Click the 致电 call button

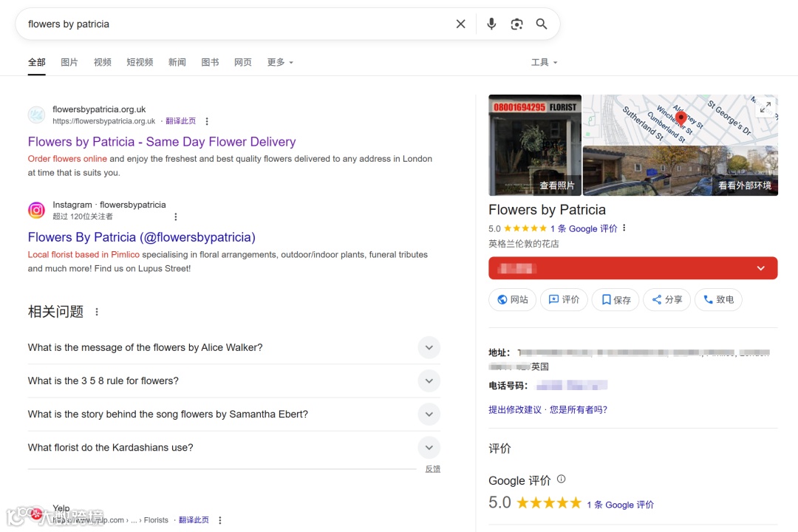pyautogui.click(x=718, y=299)
